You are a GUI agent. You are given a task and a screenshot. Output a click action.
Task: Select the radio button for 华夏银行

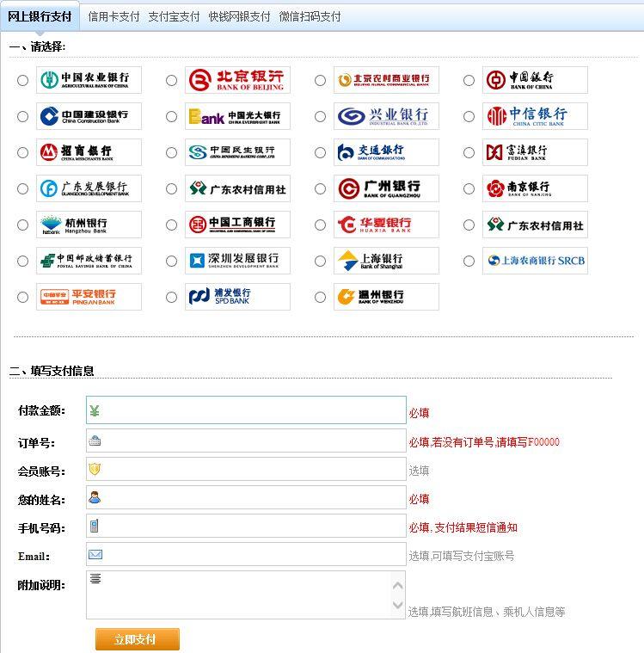(x=320, y=225)
